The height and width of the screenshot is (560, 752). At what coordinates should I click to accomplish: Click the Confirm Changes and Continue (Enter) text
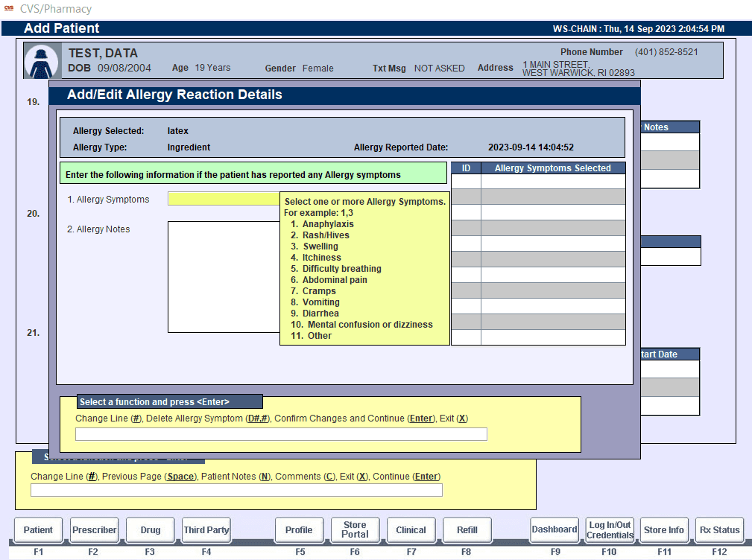355,419
